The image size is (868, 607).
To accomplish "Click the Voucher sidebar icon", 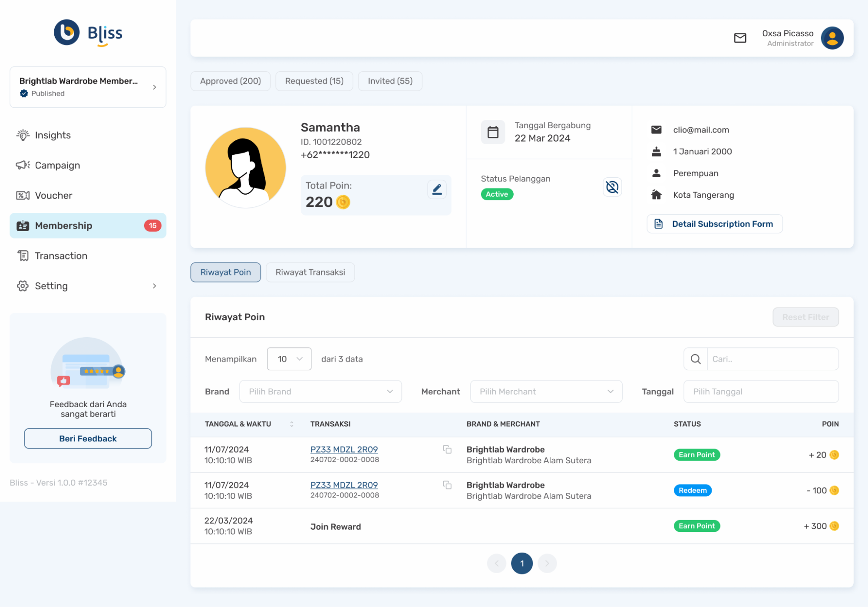I will tap(24, 195).
